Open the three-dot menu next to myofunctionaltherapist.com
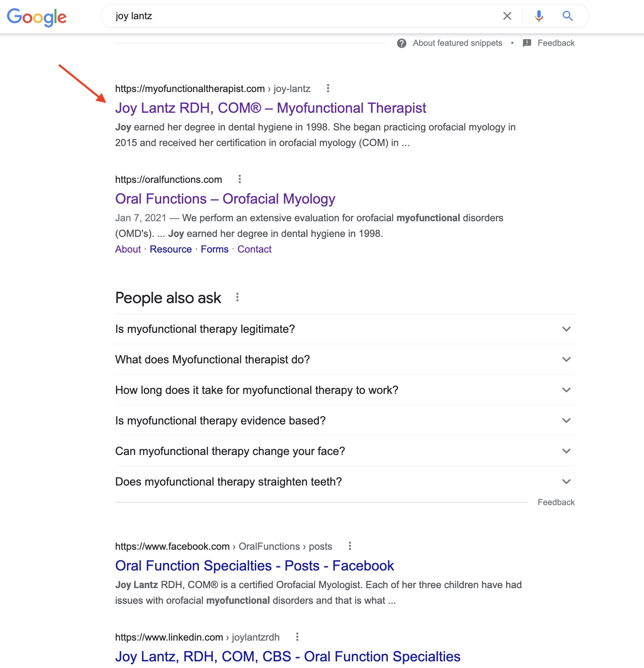This screenshot has height=668, width=644. tap(328, 88)
